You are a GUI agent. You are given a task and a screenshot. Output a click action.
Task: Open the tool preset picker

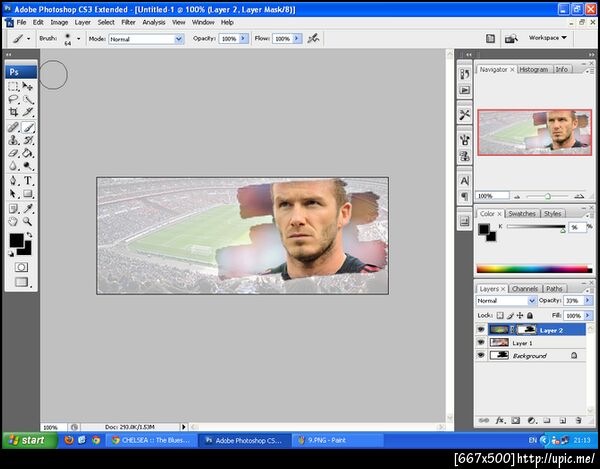tap(21, 39)
